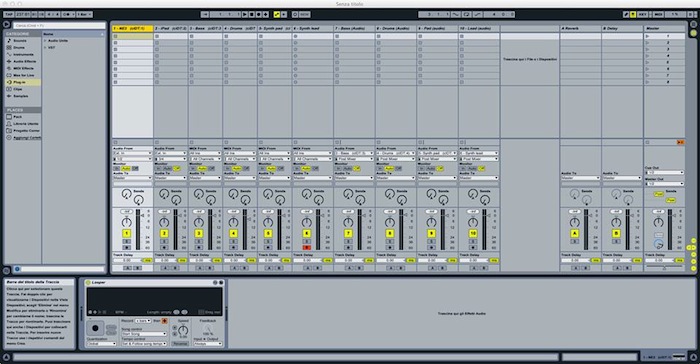Toggle the KEY map mode switch
The height and width of the screenshot is (364, 700).
643,14
